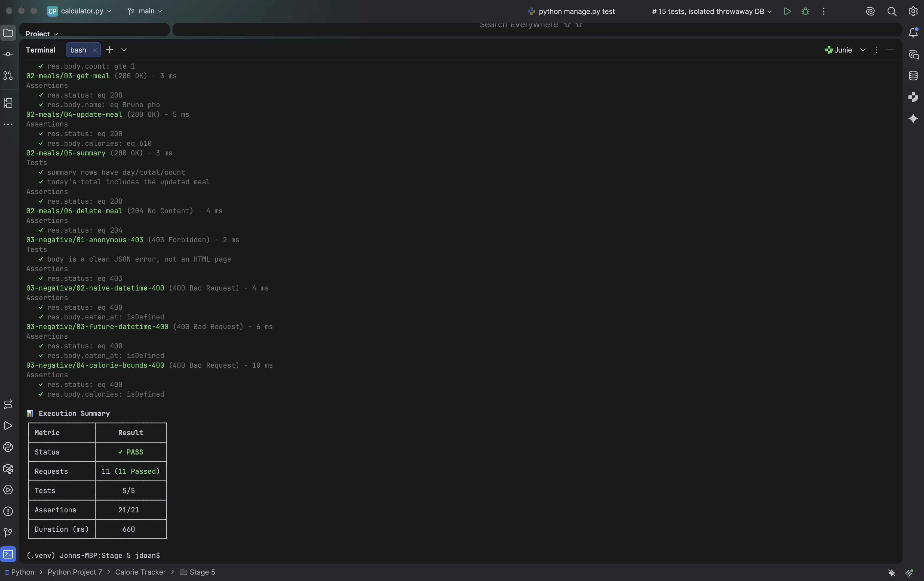Screen dimensions: 924x581
Task: Open the Endpoints tool window icon
Action: tap(8, 404)
